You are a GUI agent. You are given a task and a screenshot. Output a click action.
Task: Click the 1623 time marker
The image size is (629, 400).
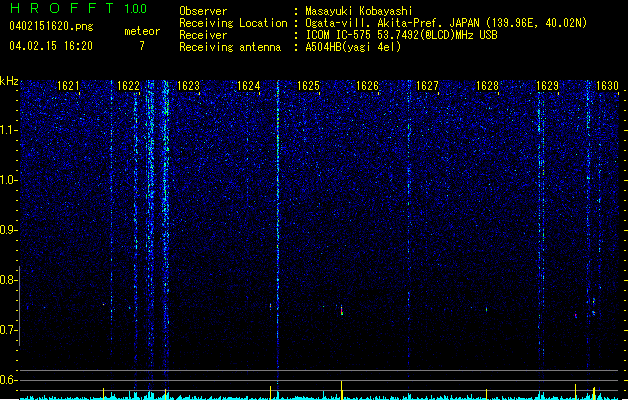pos(188,86)
